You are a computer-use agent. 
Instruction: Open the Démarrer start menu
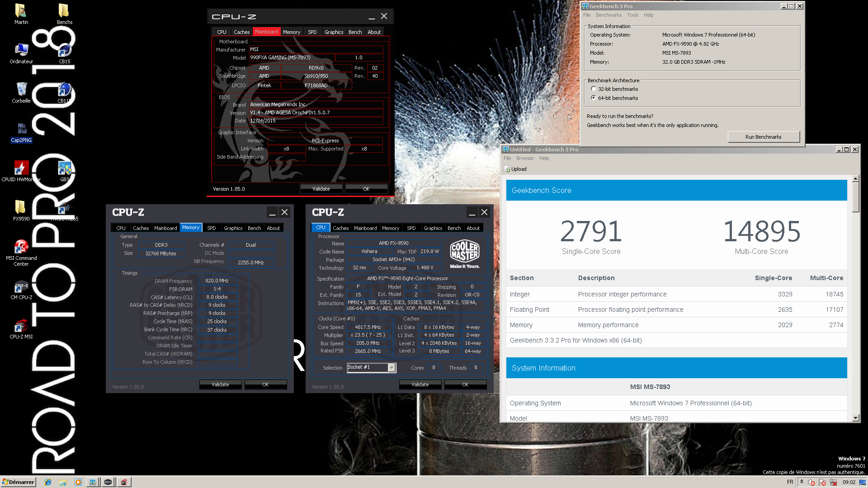(18, 482)
